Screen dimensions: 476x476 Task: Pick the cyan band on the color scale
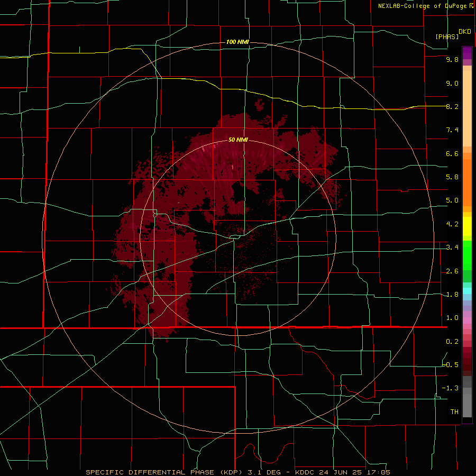467,291
